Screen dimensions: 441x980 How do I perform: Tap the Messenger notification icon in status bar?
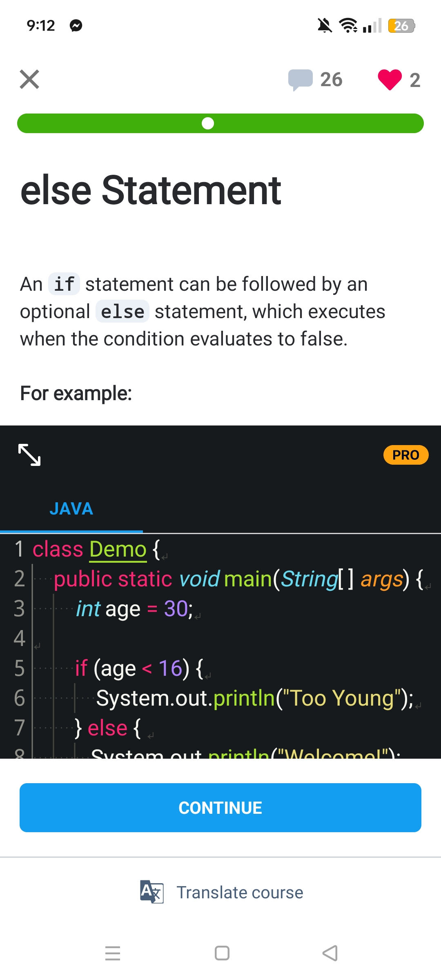tap(76, 26)
